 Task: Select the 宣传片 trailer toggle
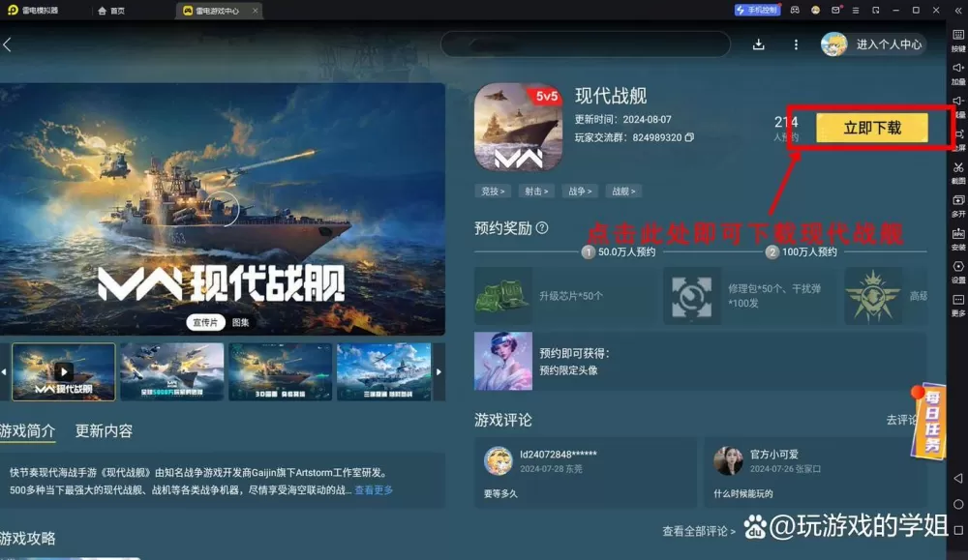point(205,322)
